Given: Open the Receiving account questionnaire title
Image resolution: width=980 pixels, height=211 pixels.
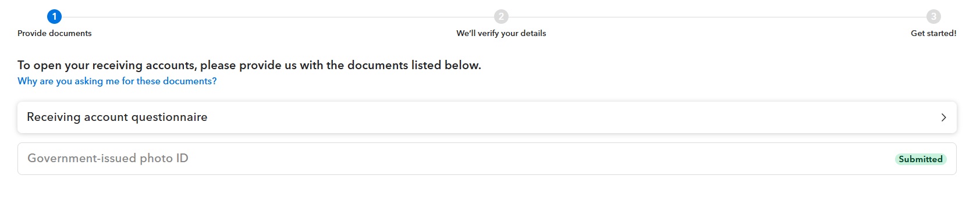Looking at the screenshot, I should [117, 117].
